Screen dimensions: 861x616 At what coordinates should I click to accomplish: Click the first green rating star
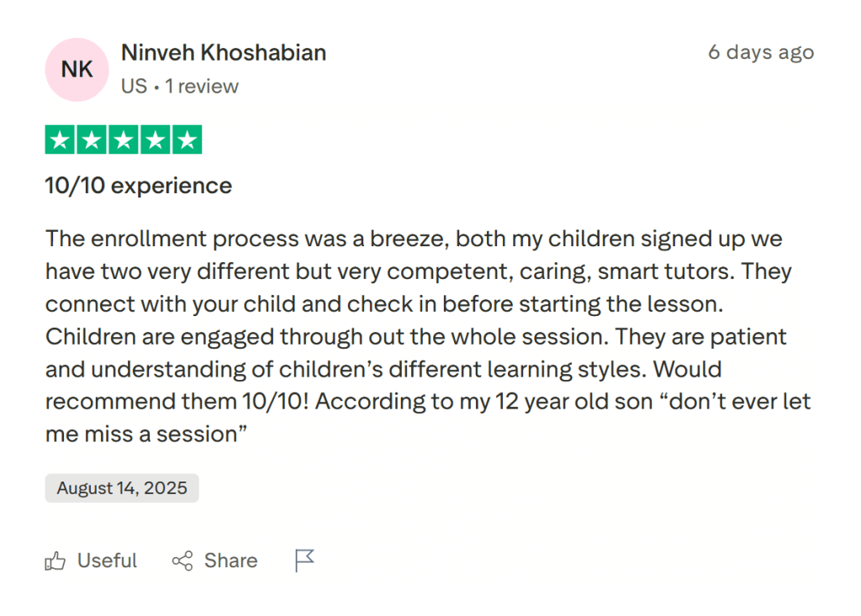tap(60, 140)
